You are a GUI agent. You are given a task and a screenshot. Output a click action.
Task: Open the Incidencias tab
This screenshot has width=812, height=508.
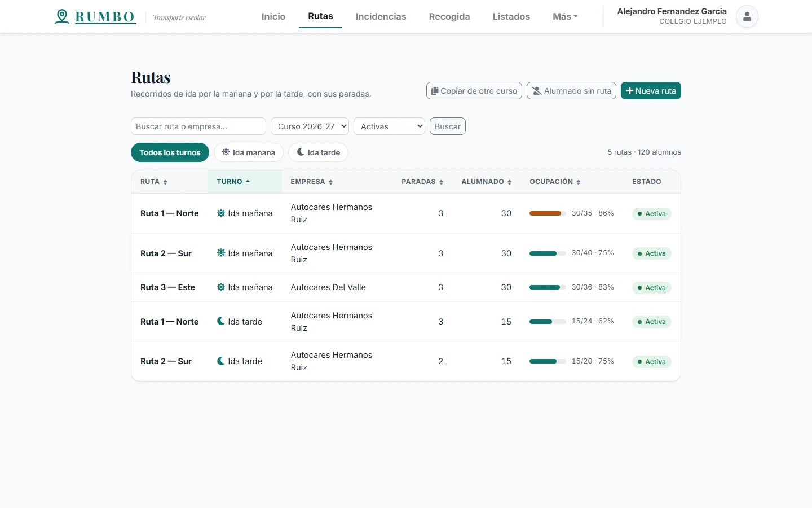[x=381, y=16]
